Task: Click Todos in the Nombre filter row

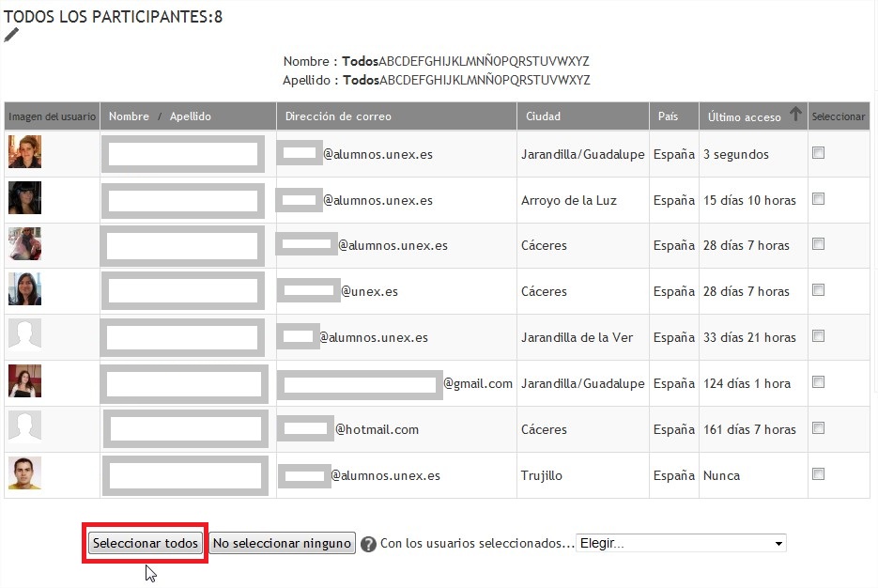Action: pos(360,61)
